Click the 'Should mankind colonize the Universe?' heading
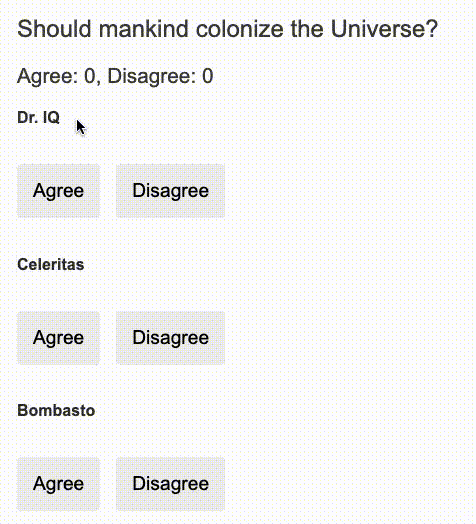The height and width of the screenshot is (524, 476). click(x=227, y=29)
